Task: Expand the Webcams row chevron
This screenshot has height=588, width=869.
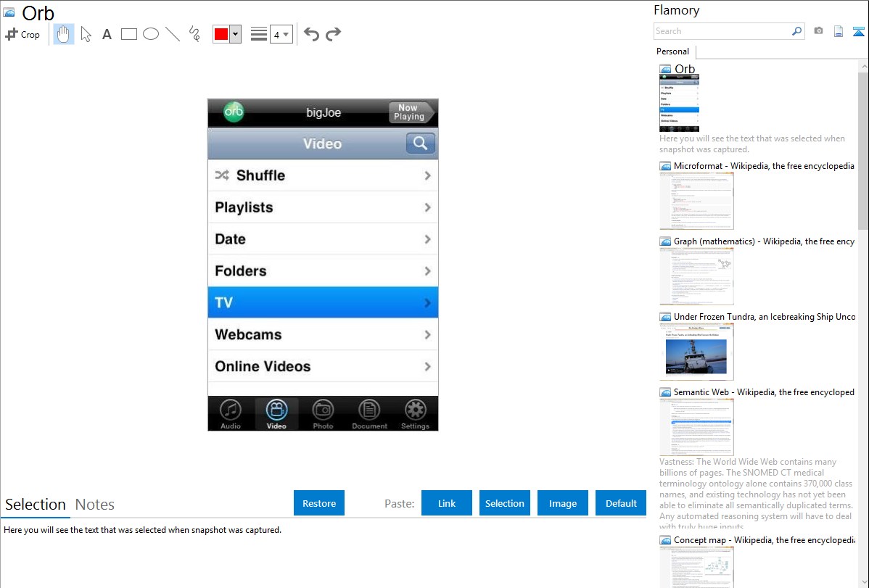Action: pyautogui.click(x=427, y=335)
